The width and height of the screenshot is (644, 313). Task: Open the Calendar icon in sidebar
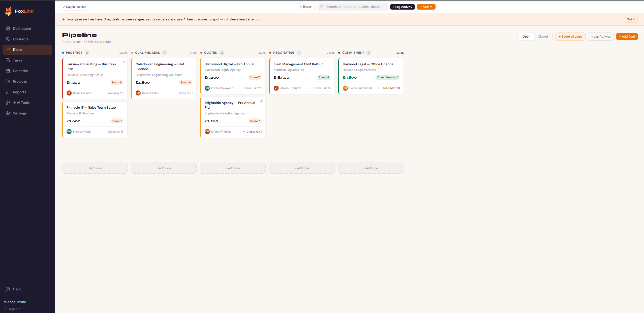8,71
